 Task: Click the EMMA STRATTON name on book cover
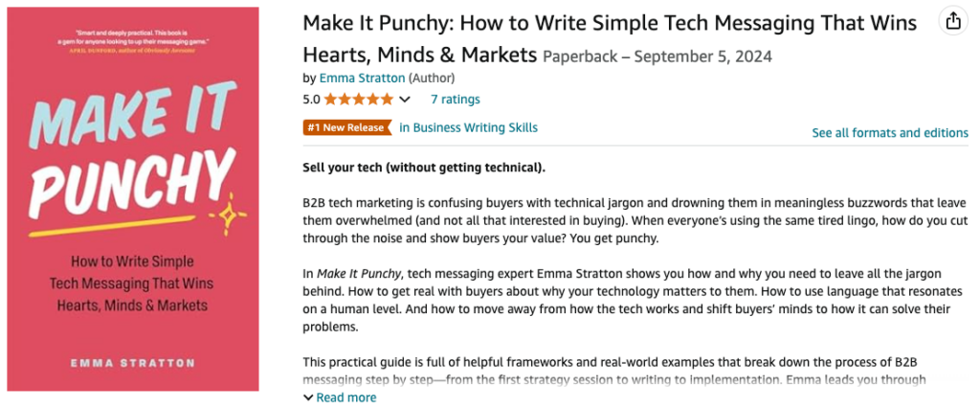tap(132, 363)
